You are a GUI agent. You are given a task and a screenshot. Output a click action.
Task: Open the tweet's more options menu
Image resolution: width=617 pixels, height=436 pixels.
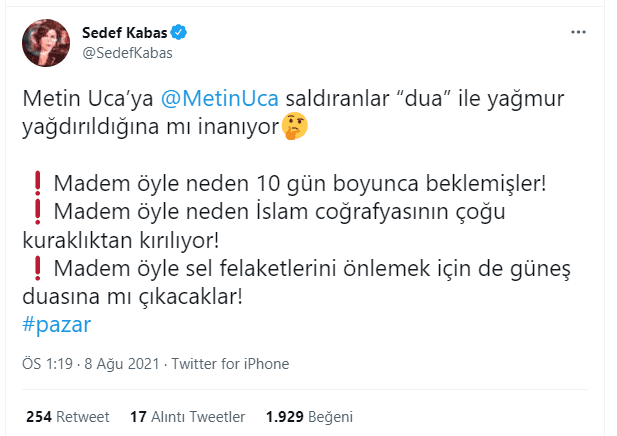click(578, 31)
